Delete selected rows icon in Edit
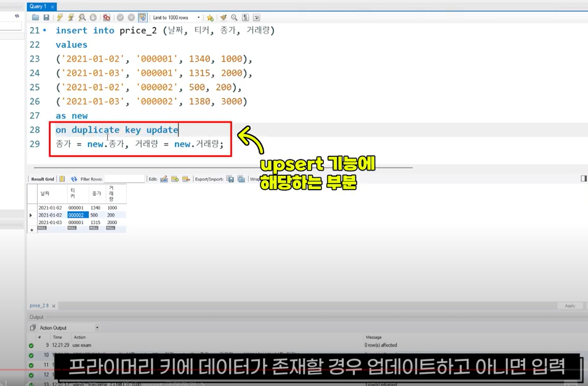 (186, 179)
